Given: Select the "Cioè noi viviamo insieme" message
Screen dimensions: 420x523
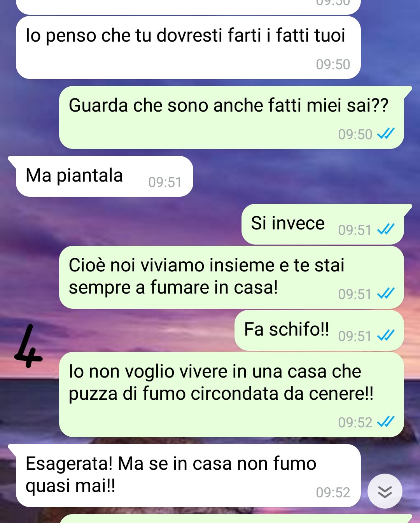Looking at the screenshot, I should click(x=231, y=277).
